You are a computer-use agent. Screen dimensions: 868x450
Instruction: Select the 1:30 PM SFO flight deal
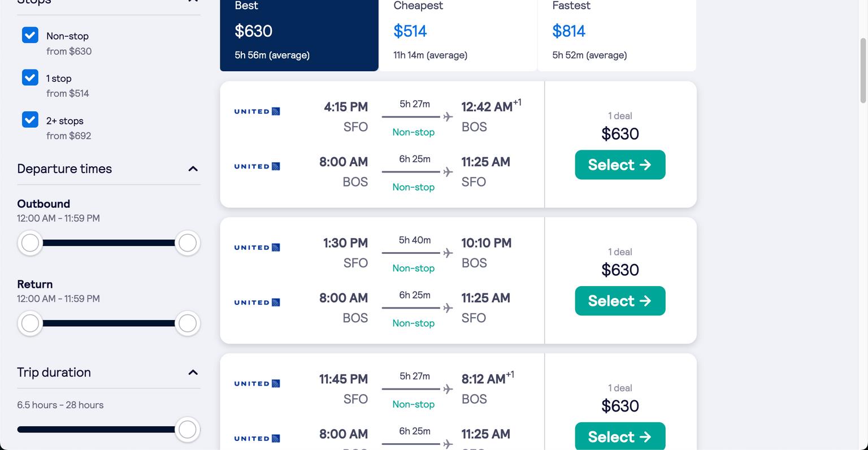(620, 301)
